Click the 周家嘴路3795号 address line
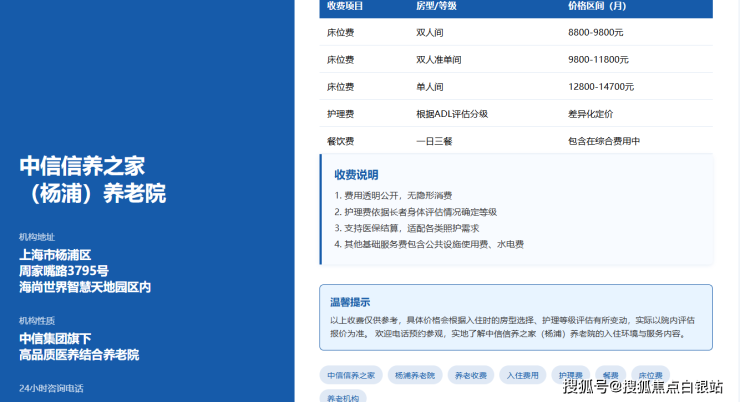 coord(64,271)
